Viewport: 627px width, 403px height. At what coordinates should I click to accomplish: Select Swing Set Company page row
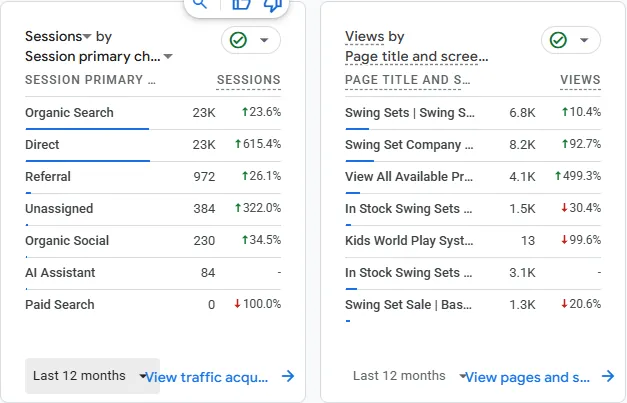tap(473, 145)
